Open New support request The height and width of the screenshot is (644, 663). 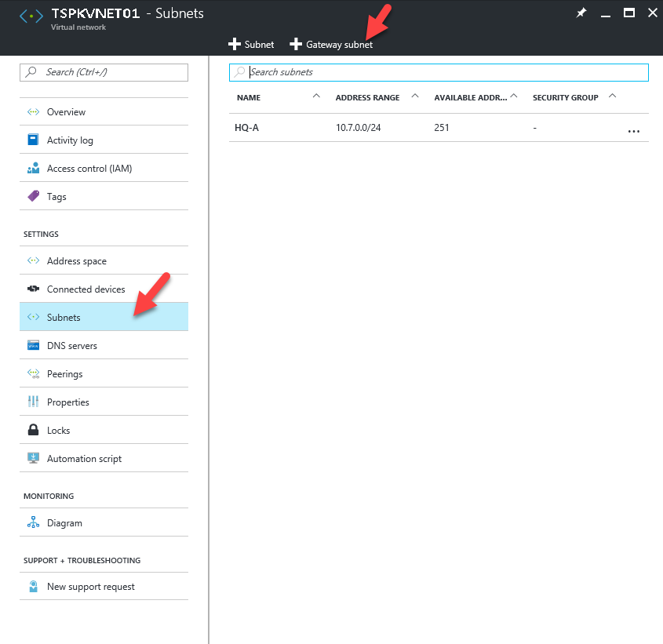coord(104,587)
